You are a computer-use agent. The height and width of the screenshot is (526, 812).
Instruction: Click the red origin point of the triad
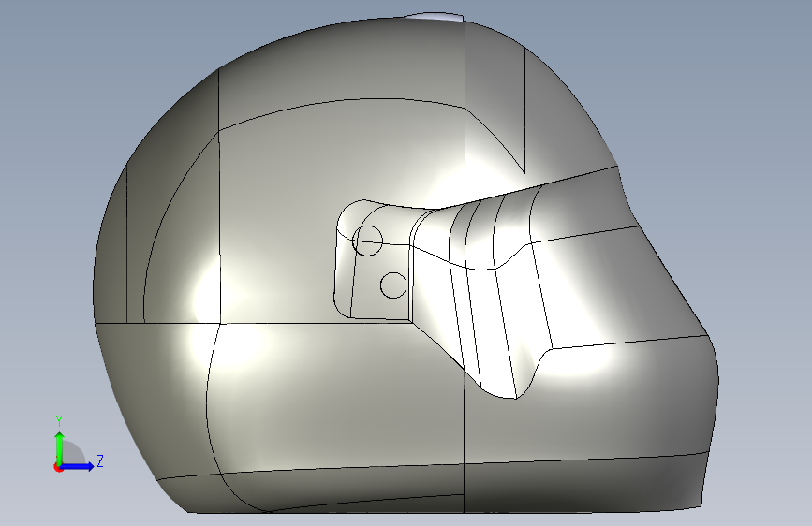click(x=58, y=467)
